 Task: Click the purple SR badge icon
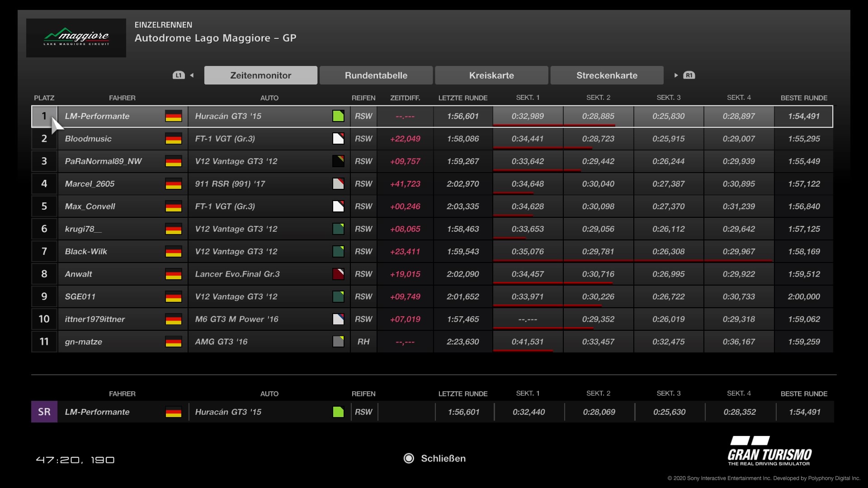[x=44, y=412]
